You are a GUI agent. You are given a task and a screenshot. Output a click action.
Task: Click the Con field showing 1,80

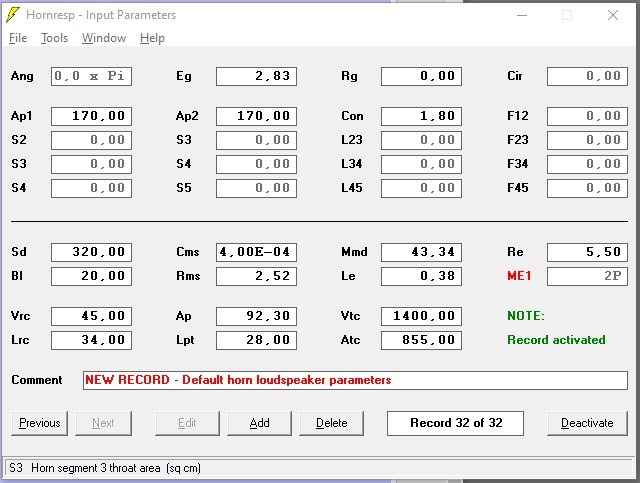421,116
